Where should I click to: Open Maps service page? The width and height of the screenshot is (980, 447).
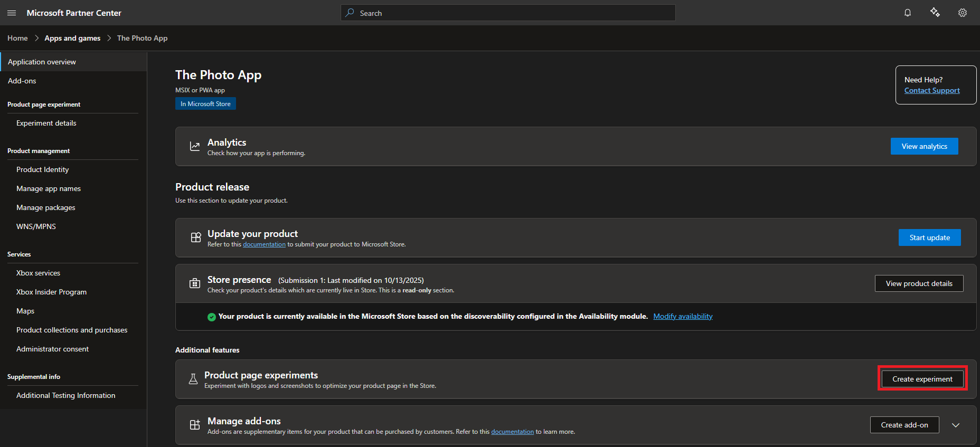(x=25, y=311)
